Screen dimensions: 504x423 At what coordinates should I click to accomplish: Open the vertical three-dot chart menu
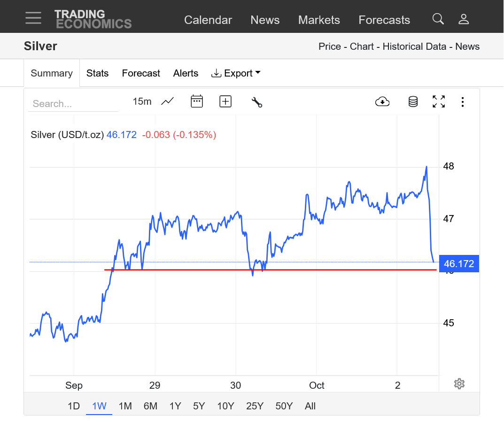tap(463, 101)
